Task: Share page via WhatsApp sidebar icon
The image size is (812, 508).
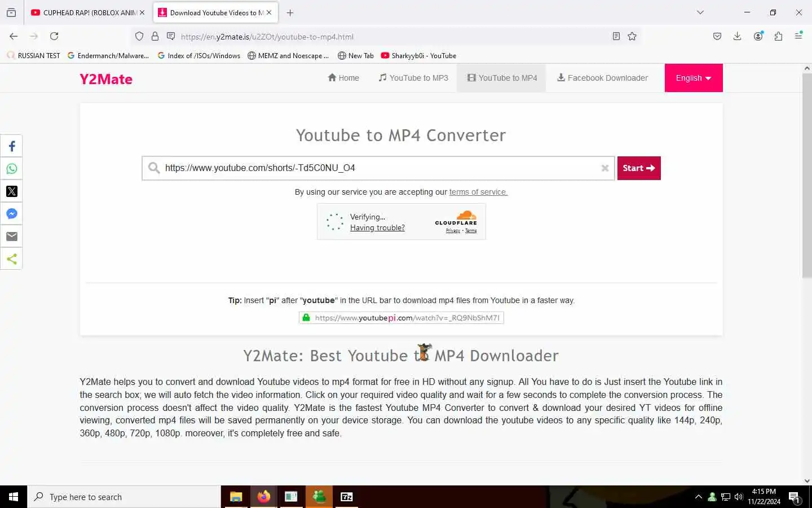Action: pyautogui.click(x=11, y=169)
